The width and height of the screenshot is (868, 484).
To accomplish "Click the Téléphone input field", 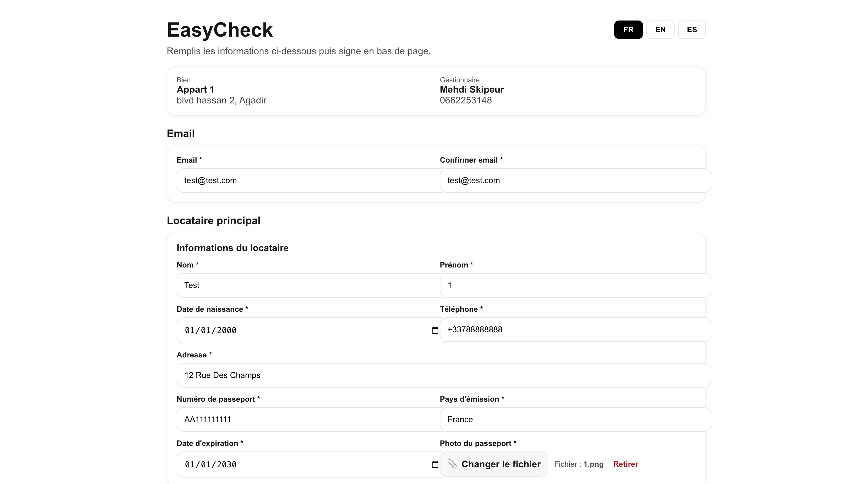I will click(x=575, y=329).
